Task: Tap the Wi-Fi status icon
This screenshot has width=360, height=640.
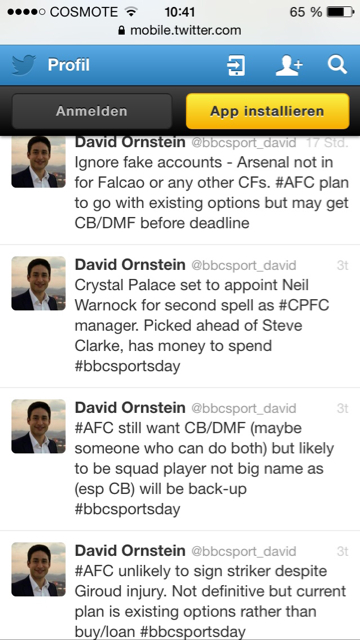Action: click(x=131, y=12)
